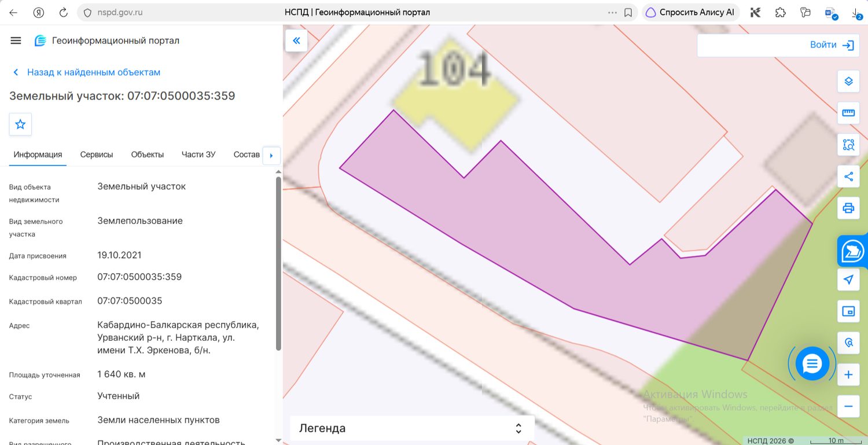
Task: Select the area value 1 640 кв. м
Action: [122, 374]
